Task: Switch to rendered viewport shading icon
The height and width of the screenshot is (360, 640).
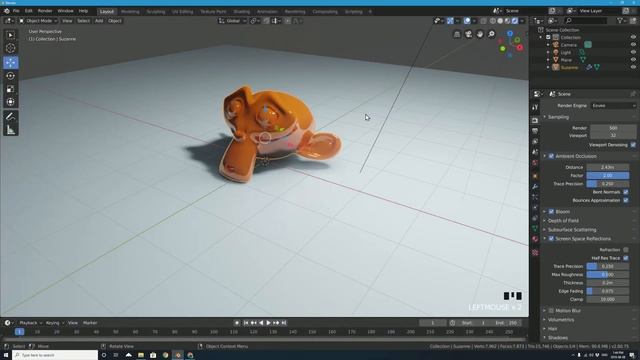Action: (515, 21)
